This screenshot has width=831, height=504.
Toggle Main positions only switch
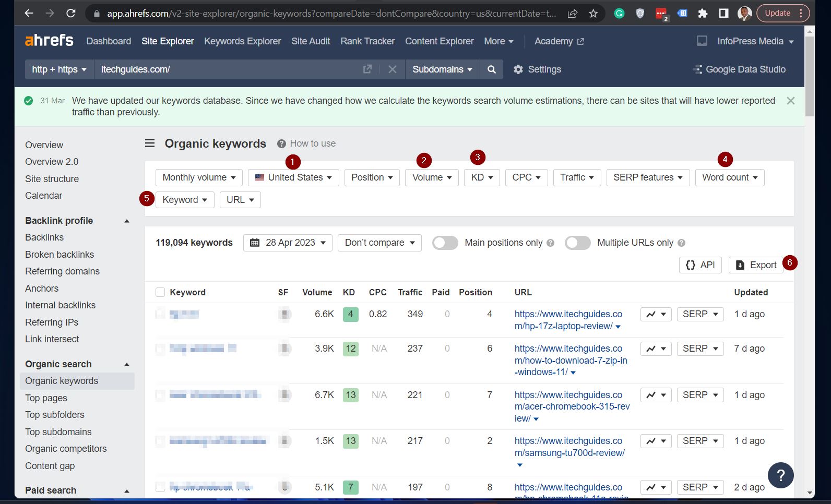[445, 243]
